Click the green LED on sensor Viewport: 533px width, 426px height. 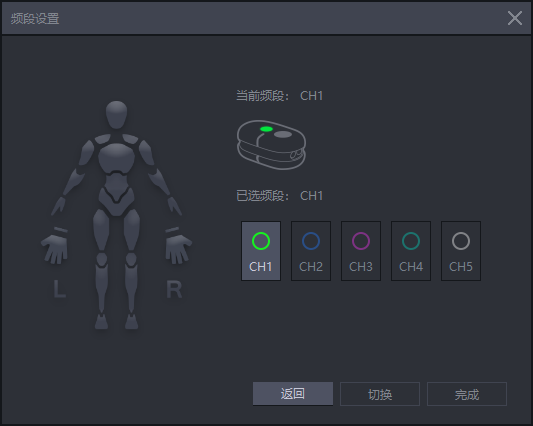pyautogui.click(x=266, y=129)
